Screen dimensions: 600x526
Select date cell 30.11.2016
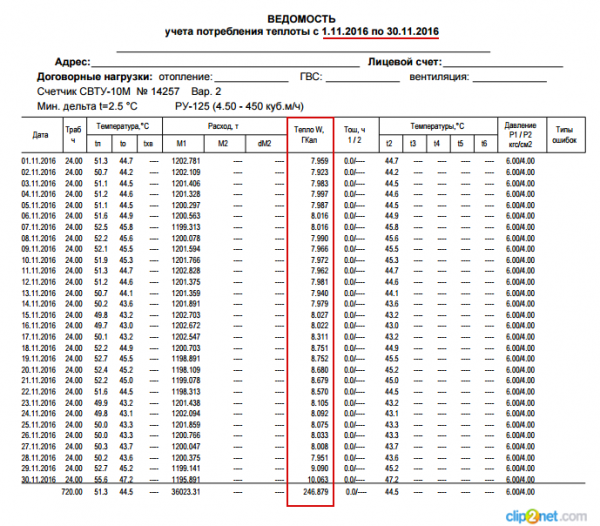point(39,479)
